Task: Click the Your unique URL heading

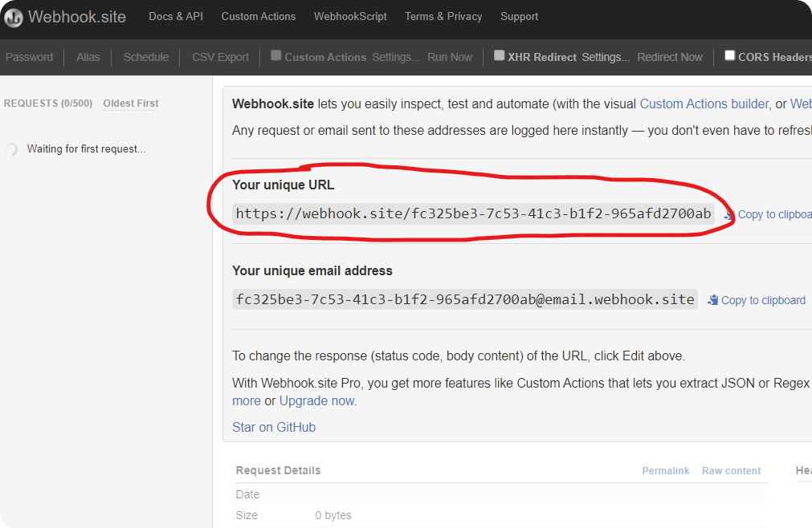Action: [x=284, y=185]
